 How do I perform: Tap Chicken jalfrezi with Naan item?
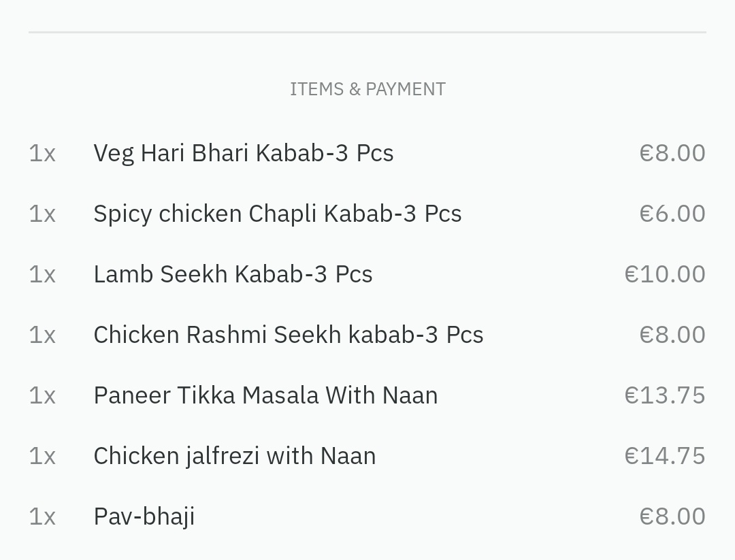[234, 456]
